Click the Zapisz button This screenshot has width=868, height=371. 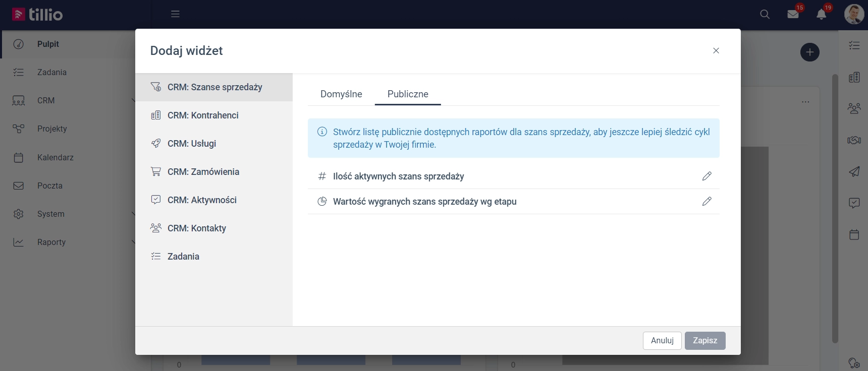click(705, 341)
